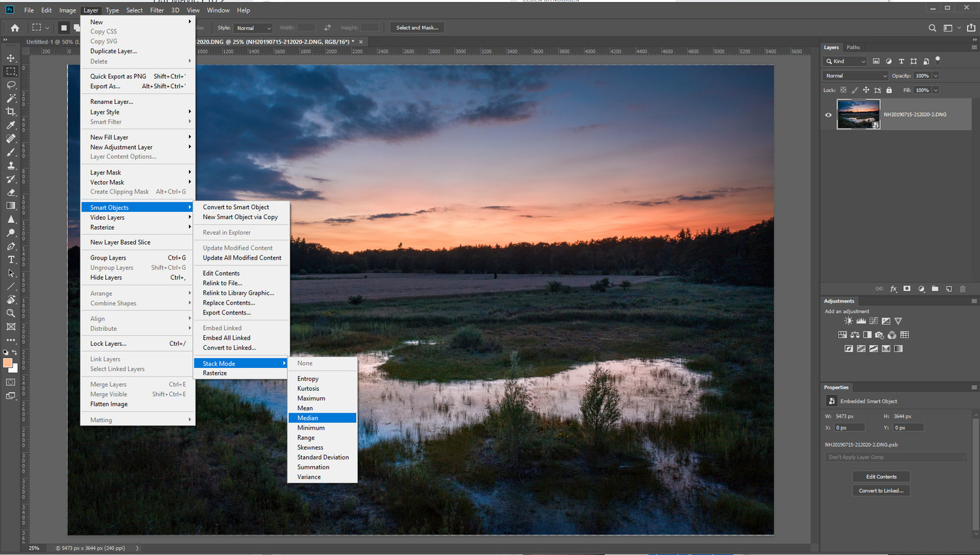
Task: Toggle the layer filtering switch
Action: (x=938, y=59)
